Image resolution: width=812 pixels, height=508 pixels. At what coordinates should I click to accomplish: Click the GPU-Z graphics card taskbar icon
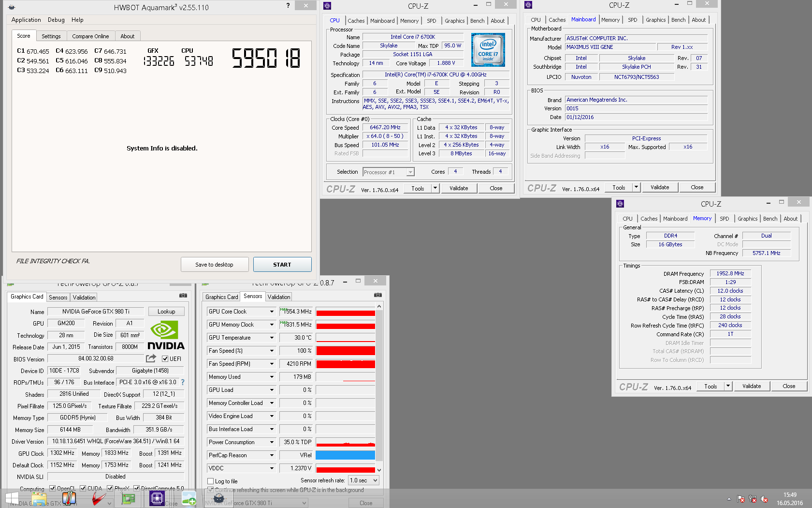(x=128, y=498)
